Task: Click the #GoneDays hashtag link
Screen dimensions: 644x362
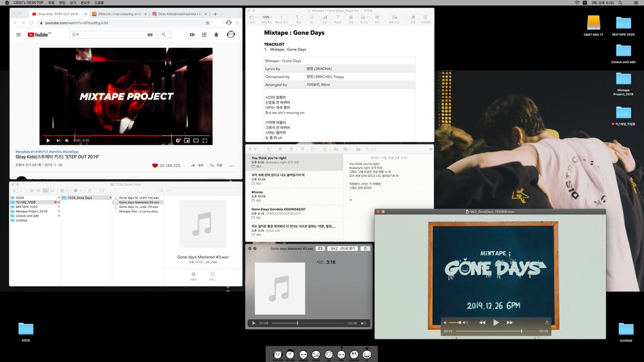Action: point(70,152)
